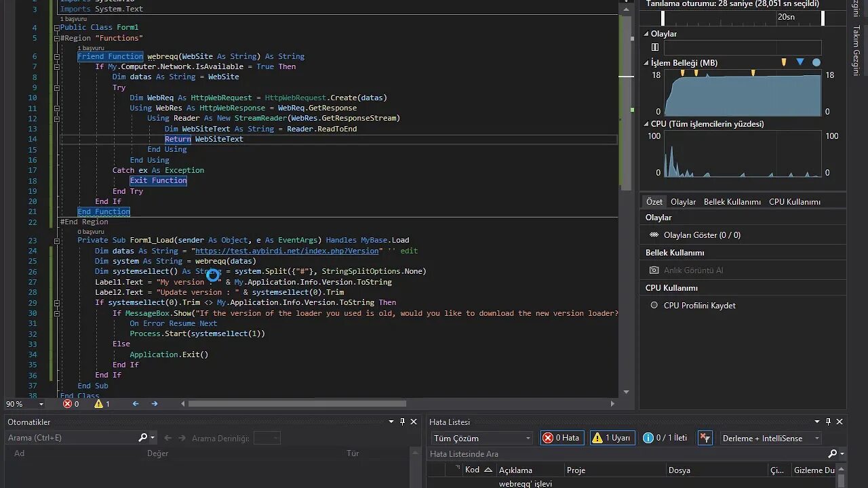Collapse the Public Class Form1 outline
Image resolution: width=868 pixels, height=488 pixels.
(57, 28)
